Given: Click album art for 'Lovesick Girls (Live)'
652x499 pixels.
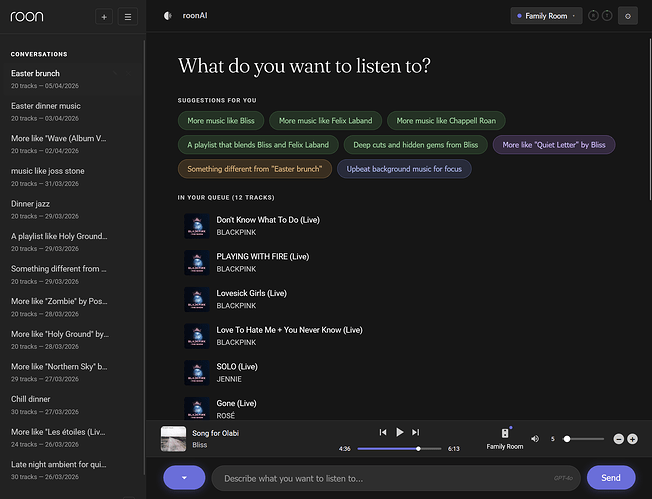Looking at the screenshot, I should pyautogui.click(x=197, y=299).
